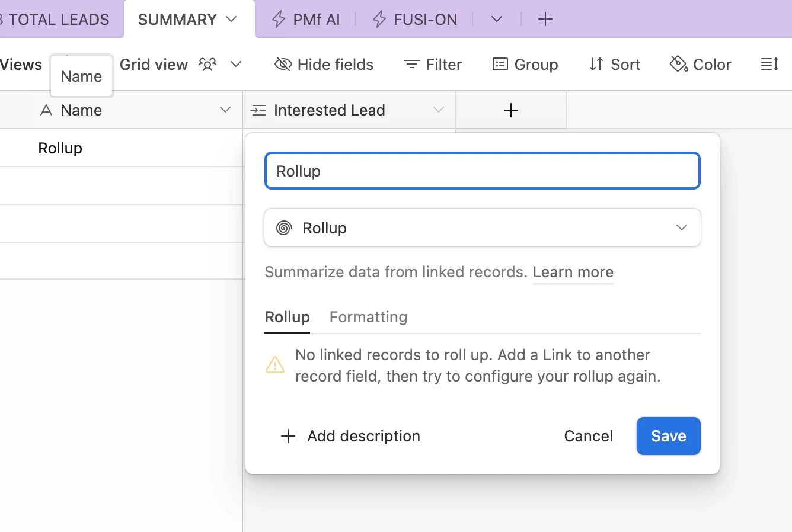Screen dimensions: 792x532
Task: Open the PMf AI table tab
Action: click(x=306, y=20)
